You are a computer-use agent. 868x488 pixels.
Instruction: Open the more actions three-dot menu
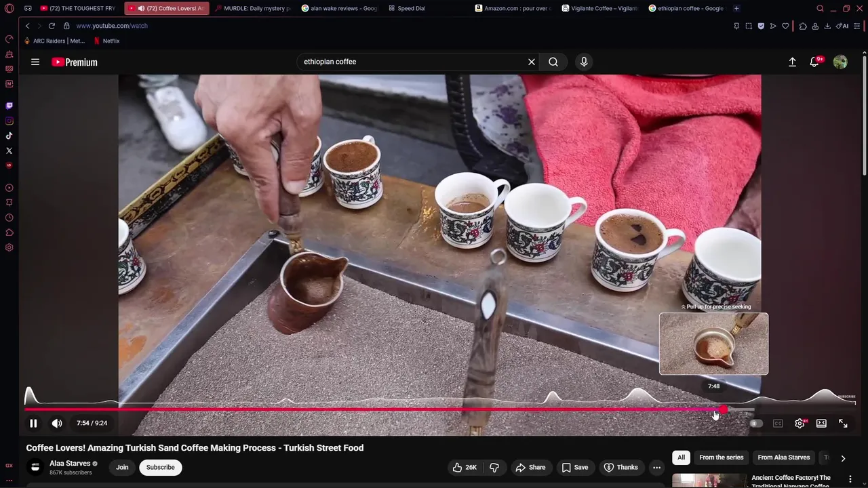(656, 467)
